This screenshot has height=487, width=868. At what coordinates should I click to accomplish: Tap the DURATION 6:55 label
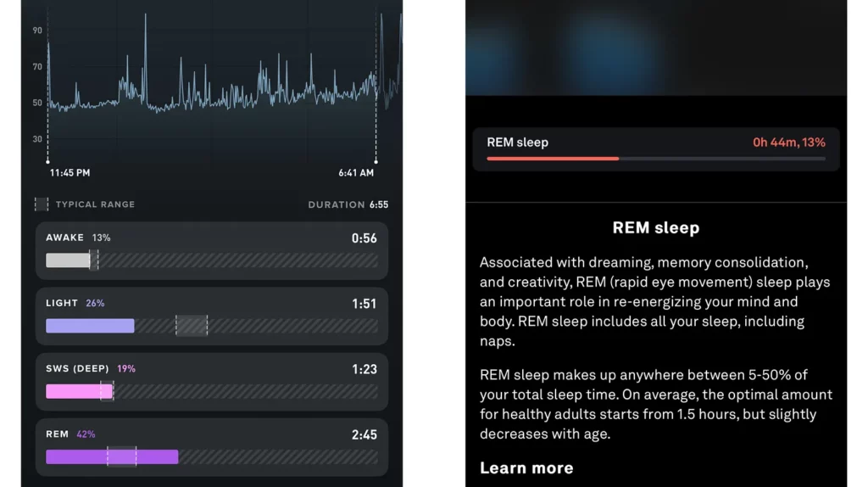(348, 204)
